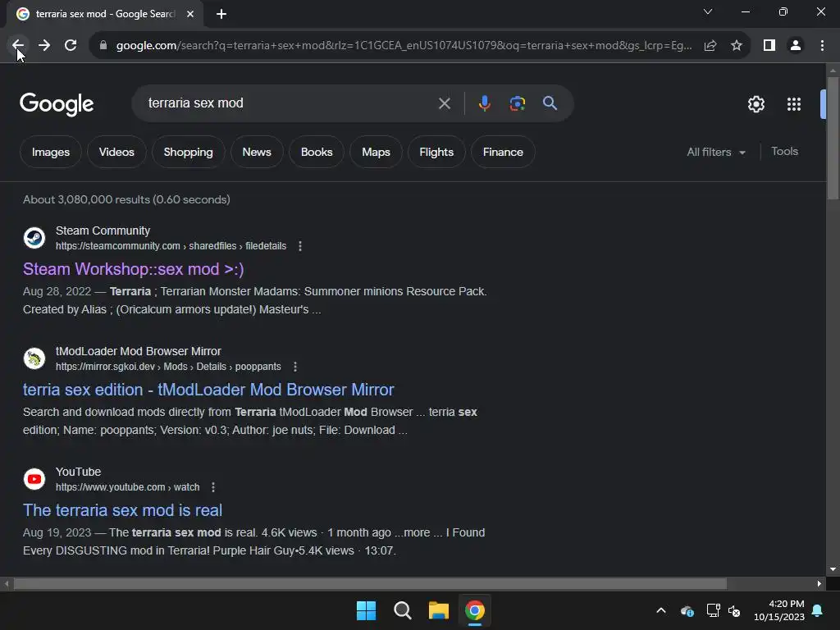Start voice search with the microphone
This screenshot has height=630, width=840.
pyautogui.click(x=484, y=103)
